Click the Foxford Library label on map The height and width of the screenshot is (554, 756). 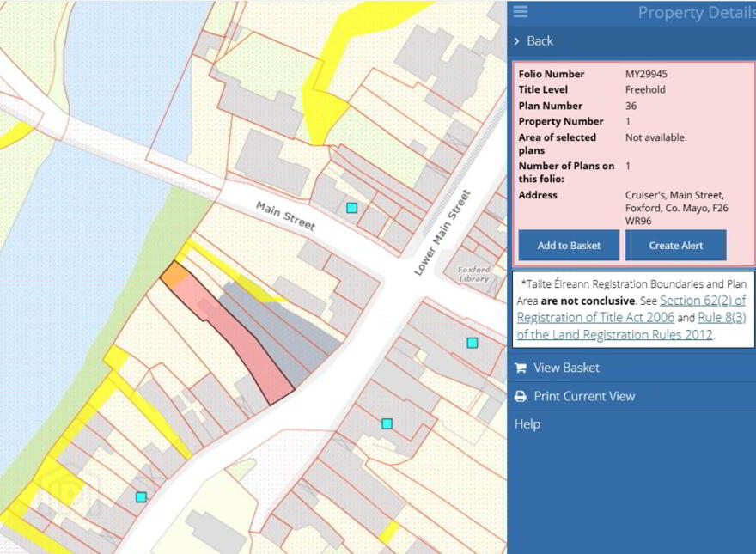pyautogui.click(x=473, y=274)
